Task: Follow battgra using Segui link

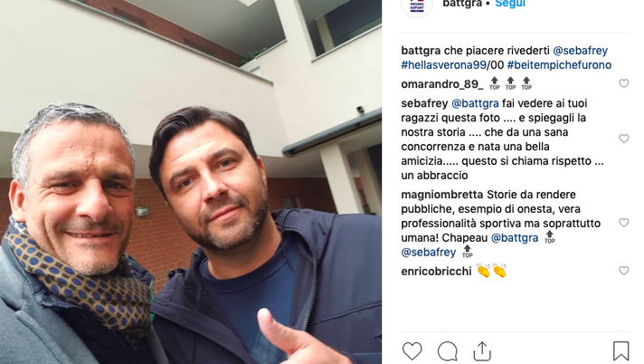Action: coord(510,4)
